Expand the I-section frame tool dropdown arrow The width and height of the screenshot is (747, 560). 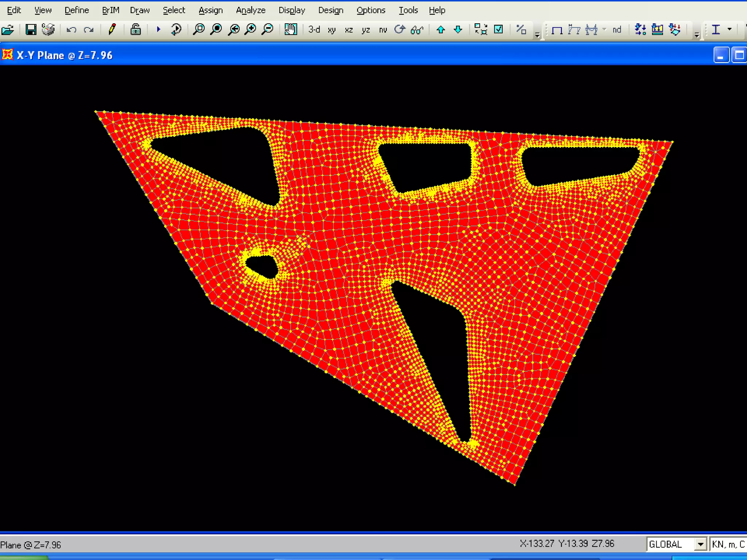[x=729, y=30]
